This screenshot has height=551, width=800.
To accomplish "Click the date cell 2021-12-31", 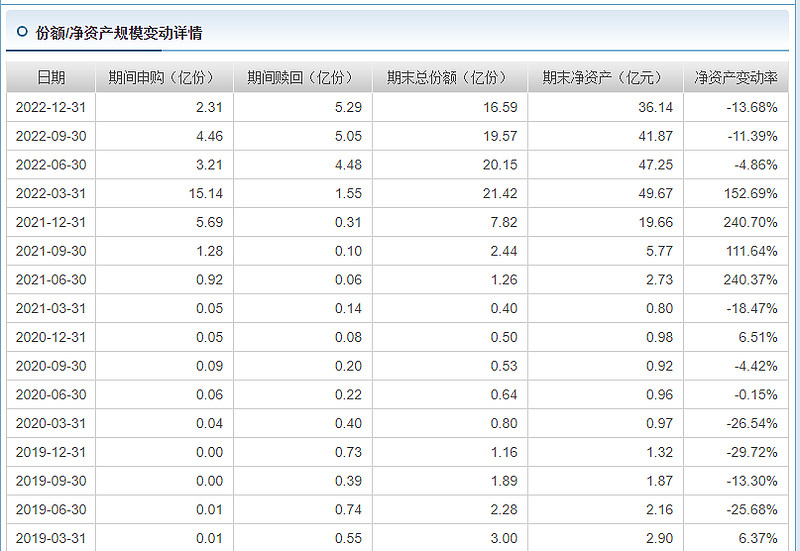I will 51,222.
